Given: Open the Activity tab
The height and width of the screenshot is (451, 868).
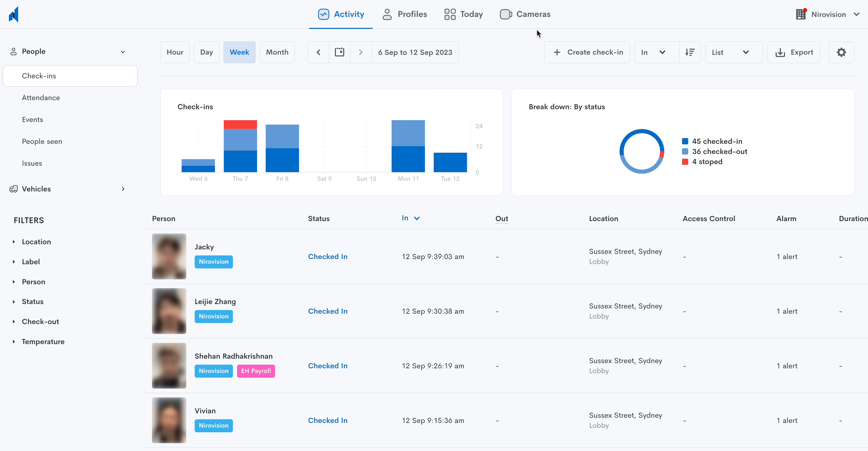Looking at the screenshot, I should click(341, 14).
